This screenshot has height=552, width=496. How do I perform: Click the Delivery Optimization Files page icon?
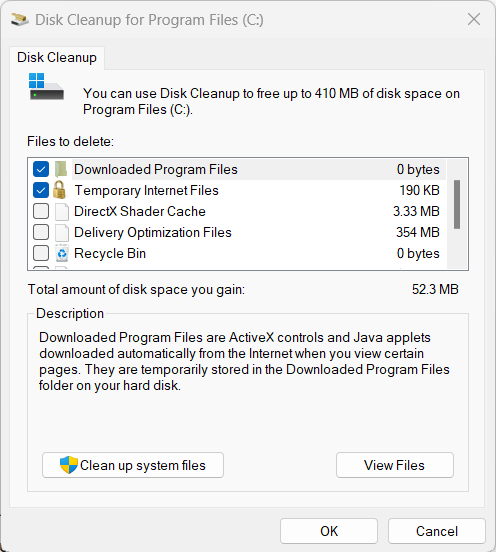pos(62,232)
